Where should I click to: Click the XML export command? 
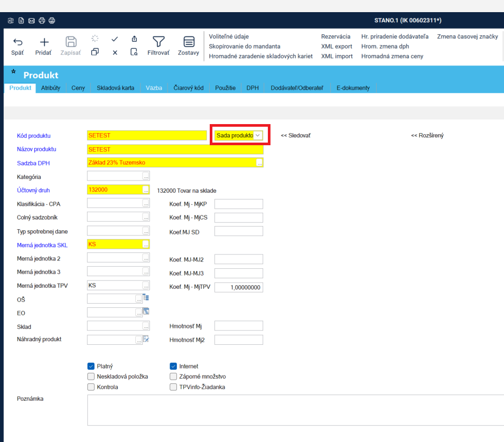tap(337, 46)
